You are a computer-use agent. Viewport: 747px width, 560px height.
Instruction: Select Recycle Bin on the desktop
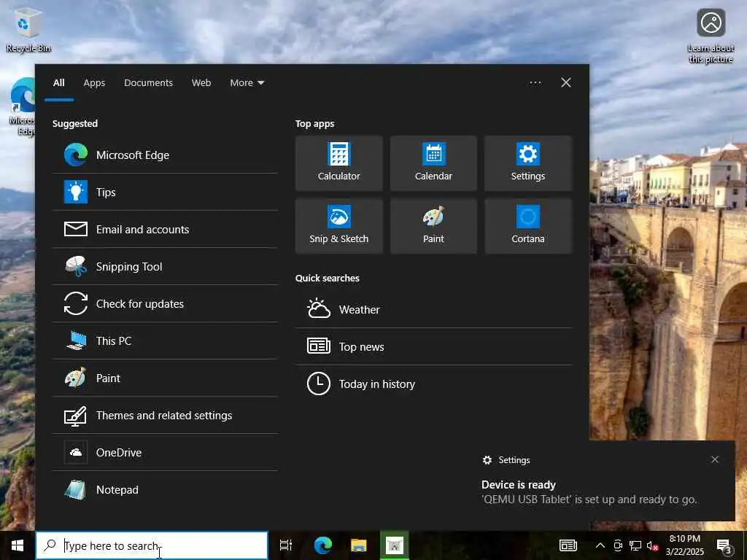(28, 31)
